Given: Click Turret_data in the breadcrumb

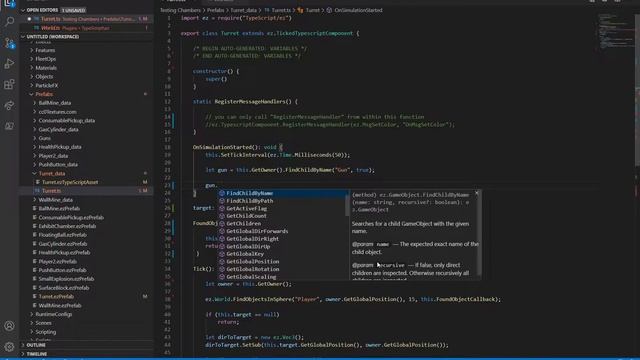Looking at the screenshot, I should [x=244, y=10].
